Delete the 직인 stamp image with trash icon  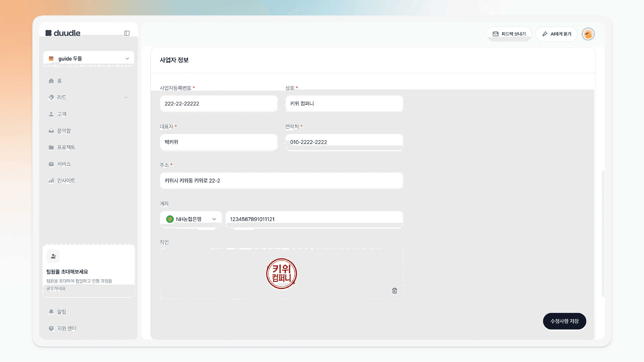pyautogui.click(x=394, y=291)
